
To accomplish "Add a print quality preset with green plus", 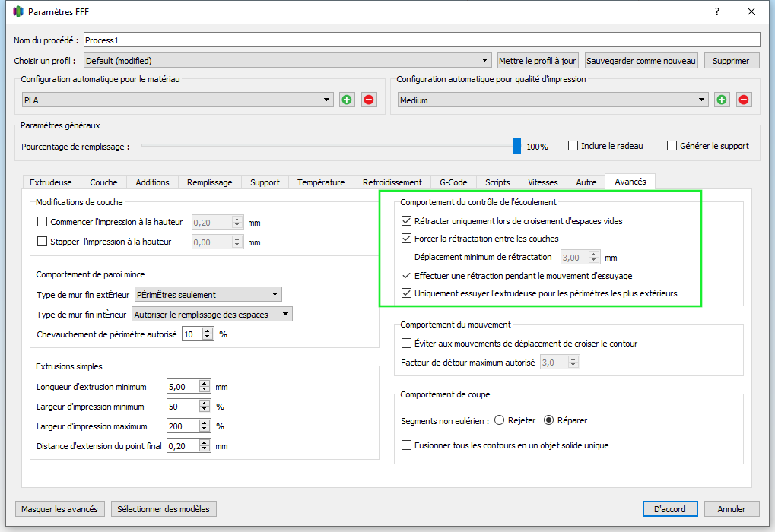I will 722,100.
